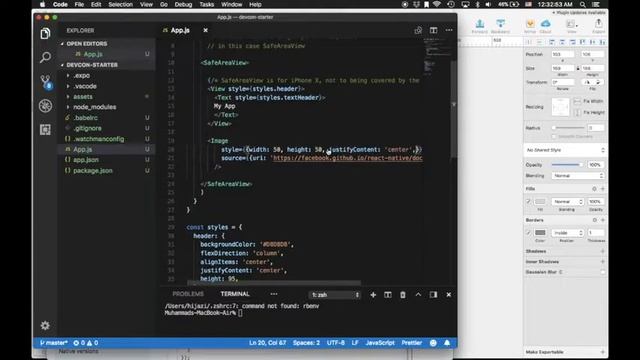This screenshot has width=640, height=360.
Task: Open the Debug menu
Action: (x=183, y=4)
